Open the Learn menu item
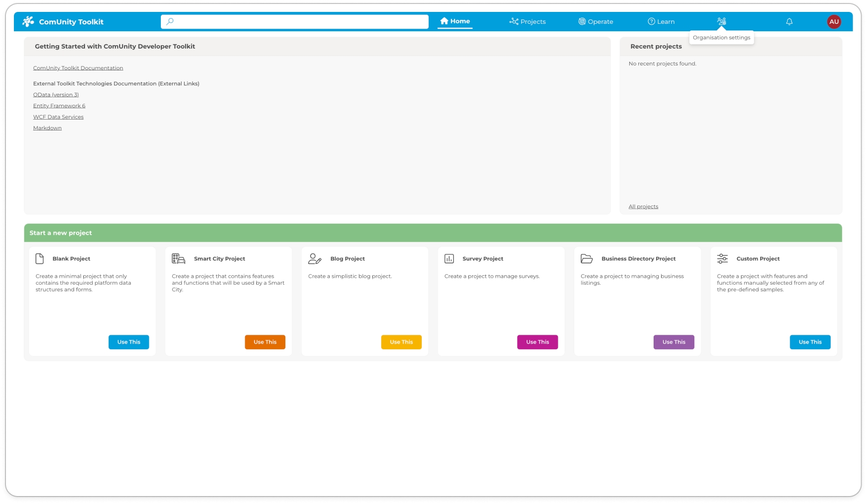This screenshot has height=504, width=867. click(x=661, y=21)
